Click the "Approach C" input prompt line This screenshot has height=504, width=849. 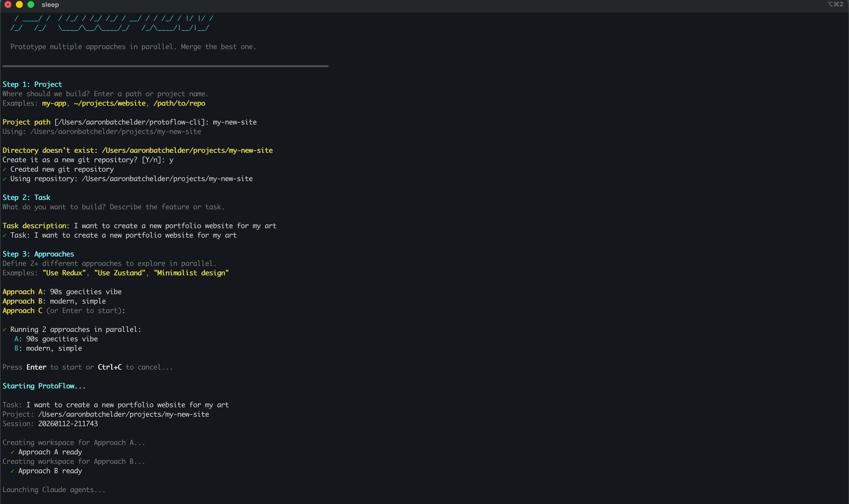tap(64, 311)
